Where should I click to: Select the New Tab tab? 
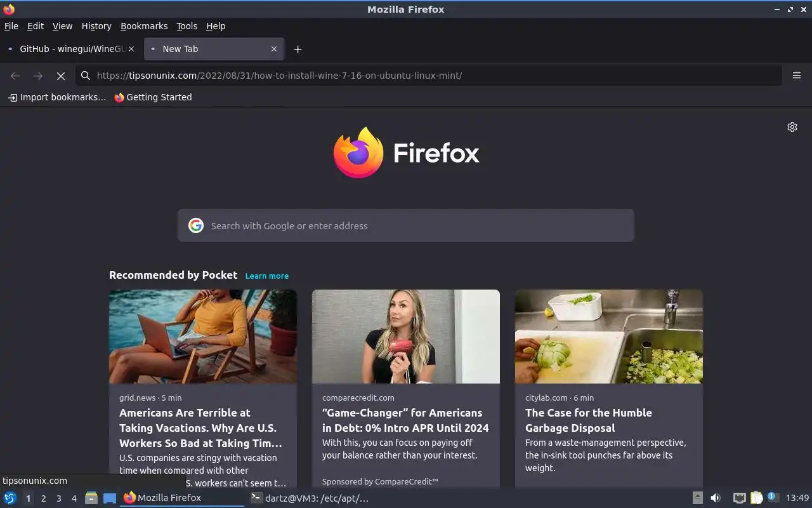tap(214, 49)
